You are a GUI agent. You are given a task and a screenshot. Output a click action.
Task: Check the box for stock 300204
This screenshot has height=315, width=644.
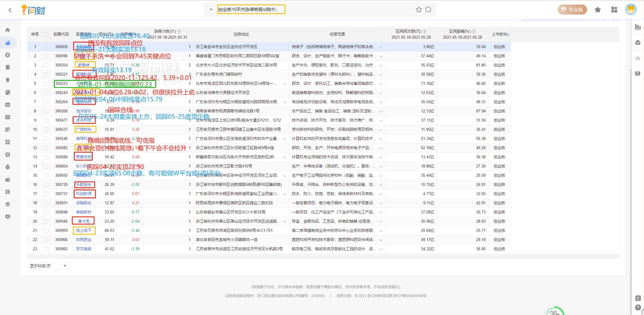46,65
